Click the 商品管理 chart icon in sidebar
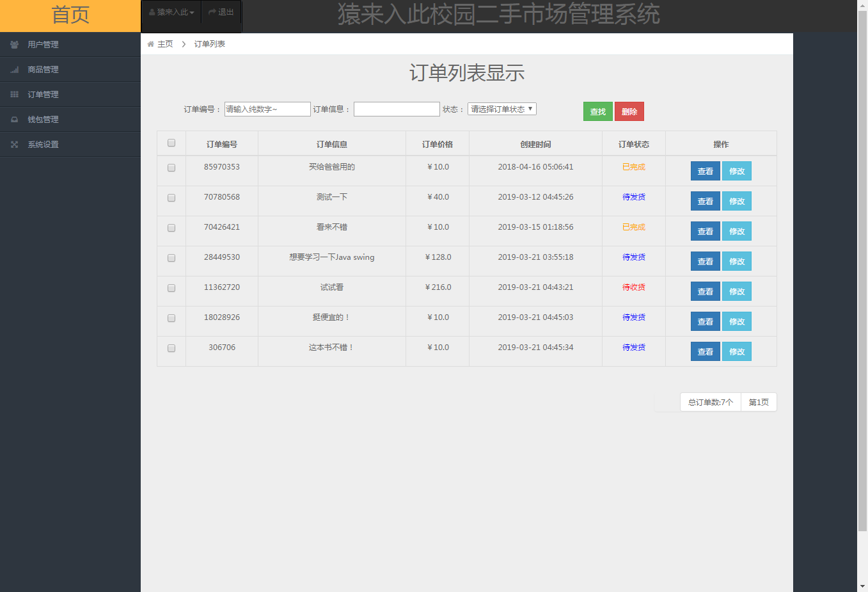Viewport: 868px width, 592px height. pyautogui.click(x=14, y=69)
